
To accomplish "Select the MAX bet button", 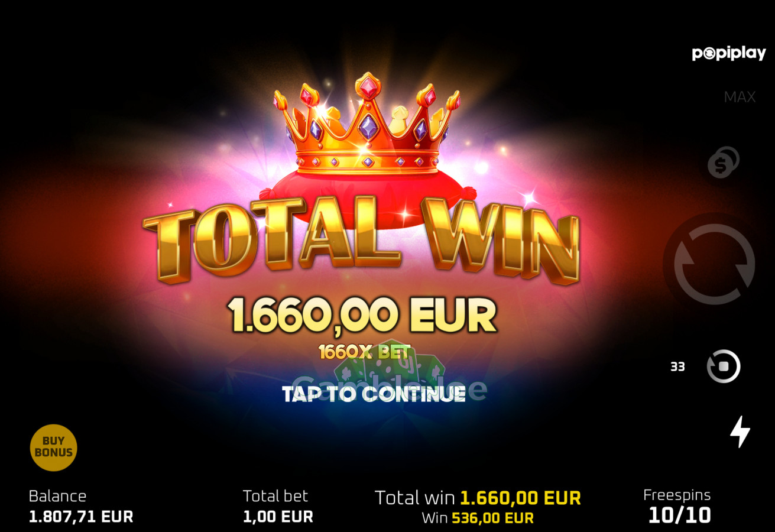I will pos(740,97).
